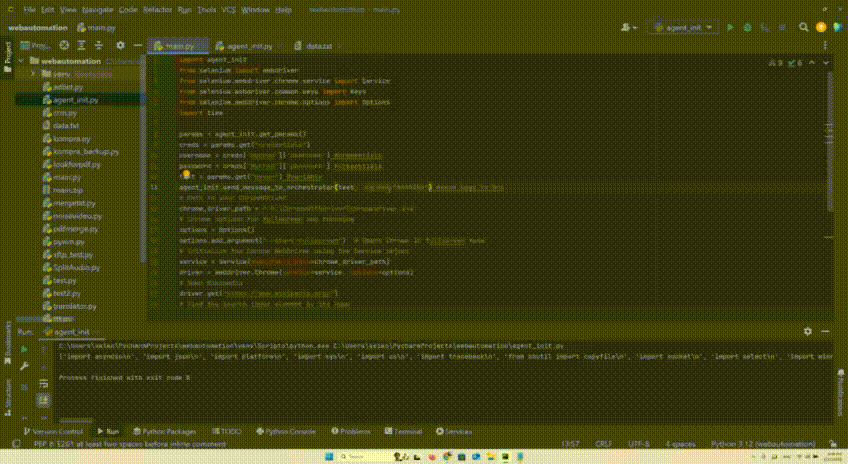Open the File menu
The image size is (848, 464).
click(30, 10)
